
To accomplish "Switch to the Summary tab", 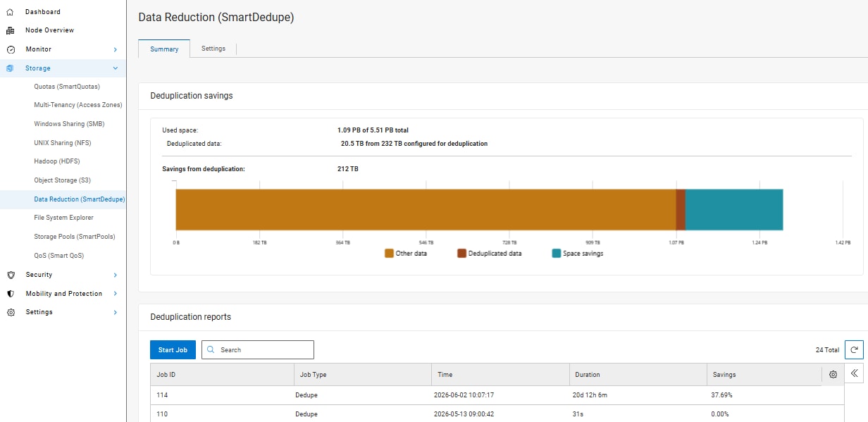I will (164, 49).
